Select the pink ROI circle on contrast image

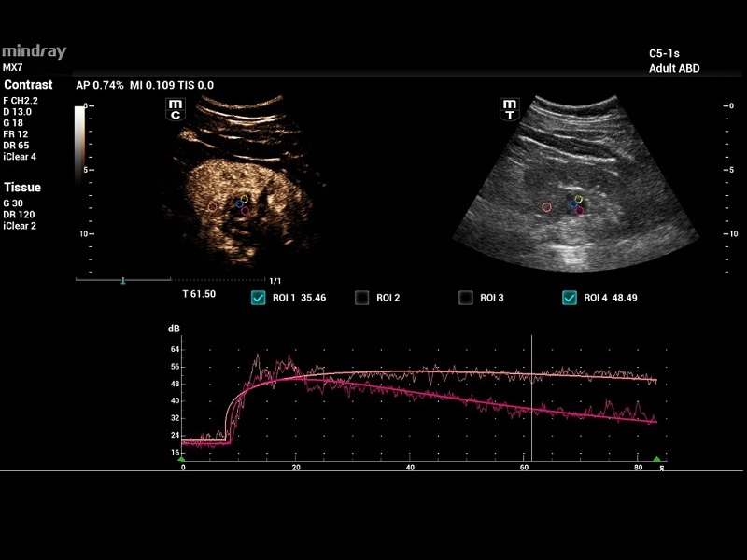pos(212,206)
